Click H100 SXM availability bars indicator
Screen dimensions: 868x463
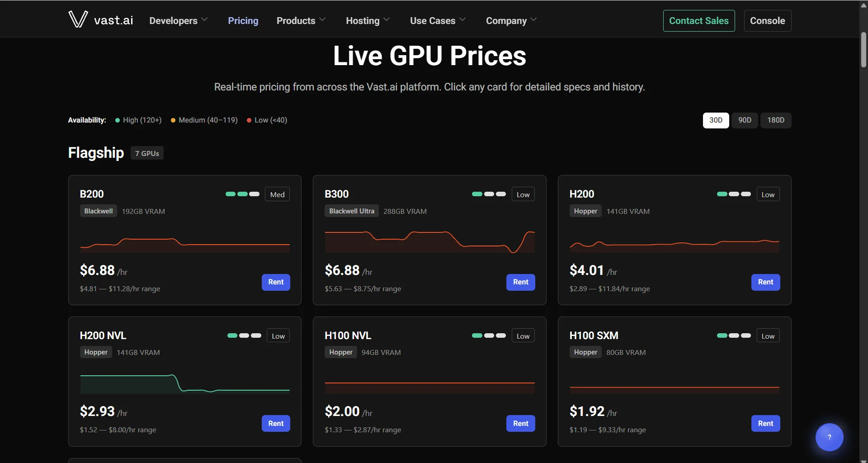734,335
